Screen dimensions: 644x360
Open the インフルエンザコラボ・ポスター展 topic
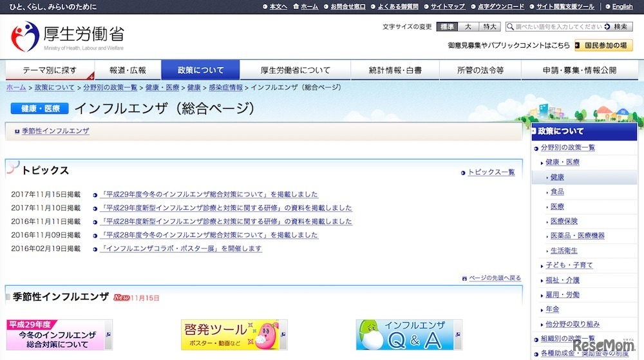click(x=181, y=249)
